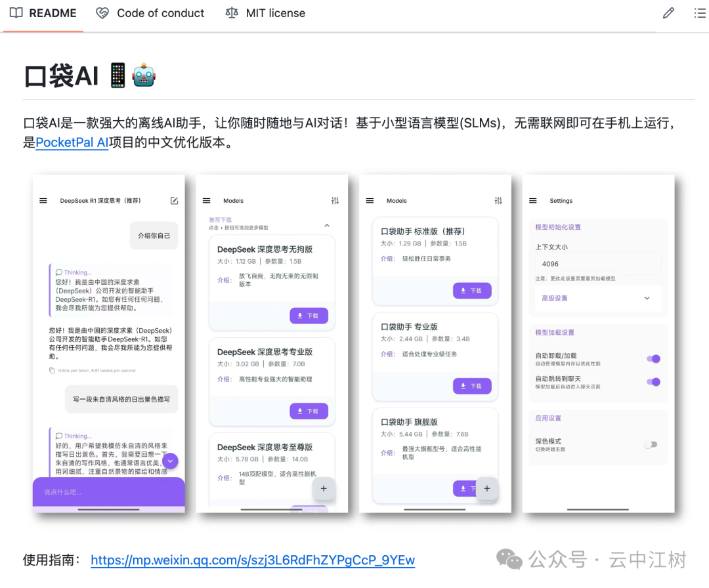Click new chat compose icon in chat screen
This screenshot has height=588, width=709.
pyautogui.click(x=174, y=201)
